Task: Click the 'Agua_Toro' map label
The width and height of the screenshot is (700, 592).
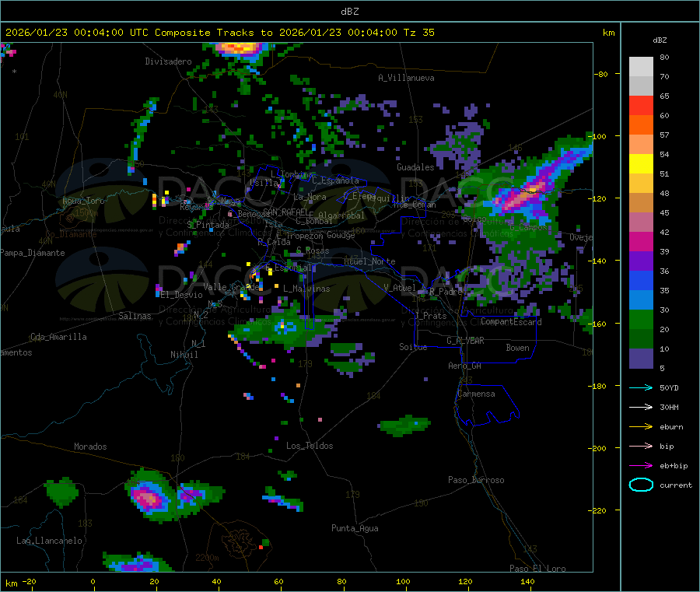Action: [83, 201]
